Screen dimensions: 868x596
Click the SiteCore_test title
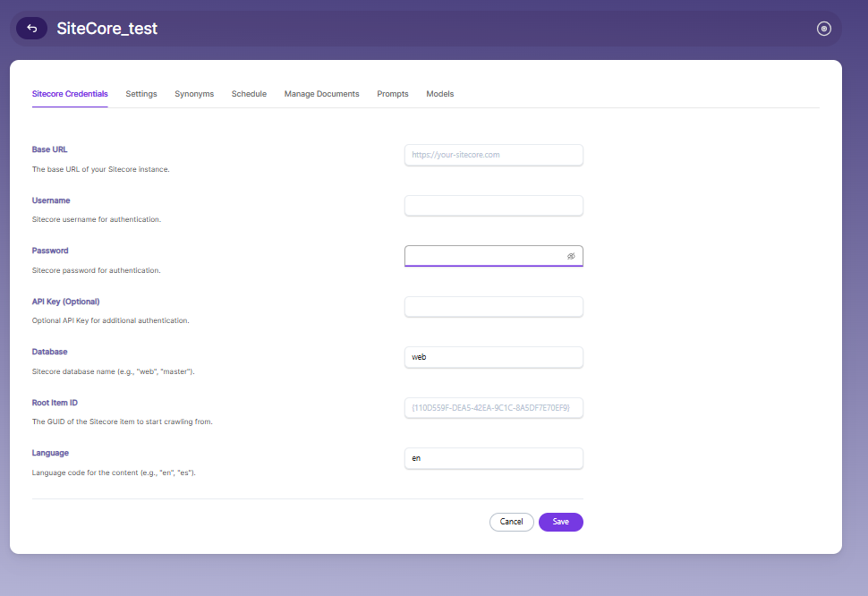pyautogui.click(x=106, y=29)
